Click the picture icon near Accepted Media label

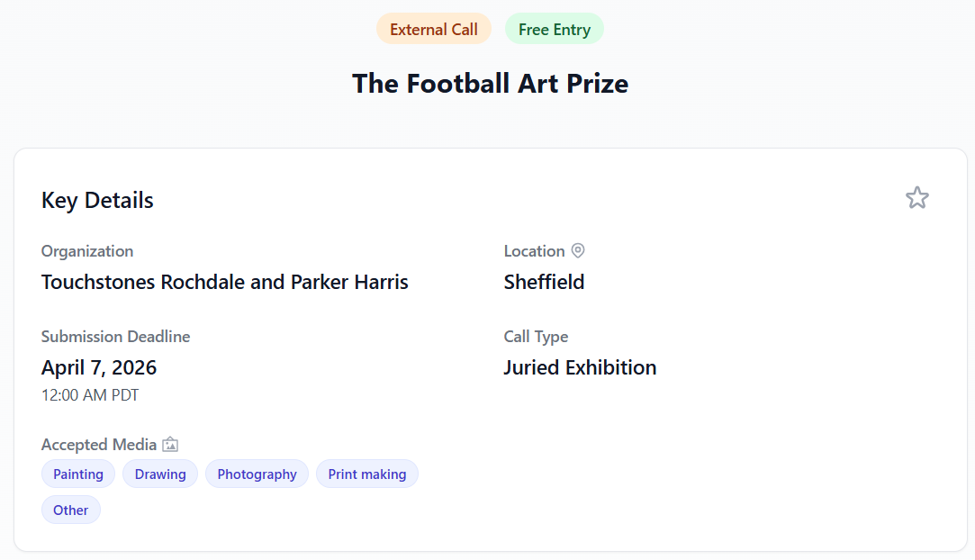click(x=170, y=444)
